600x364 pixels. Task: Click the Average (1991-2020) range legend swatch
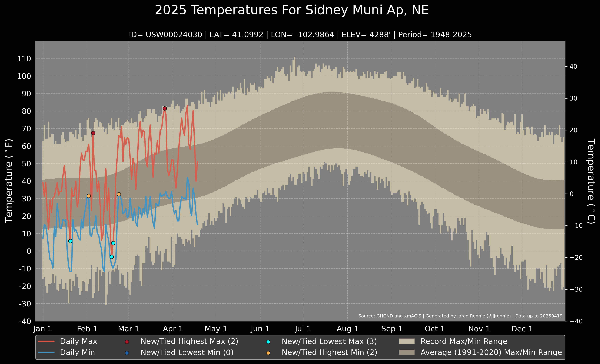click(x=407, y=352)
